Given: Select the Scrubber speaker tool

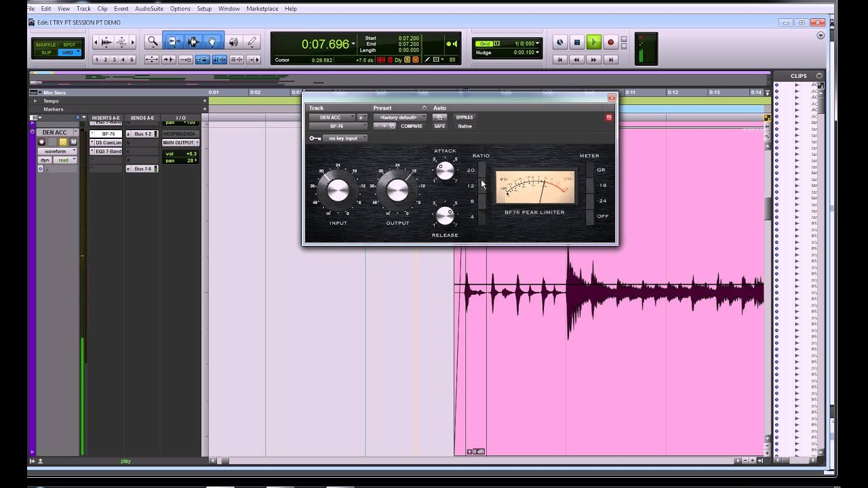Looking at the screenshot, I should click(233, 42).
